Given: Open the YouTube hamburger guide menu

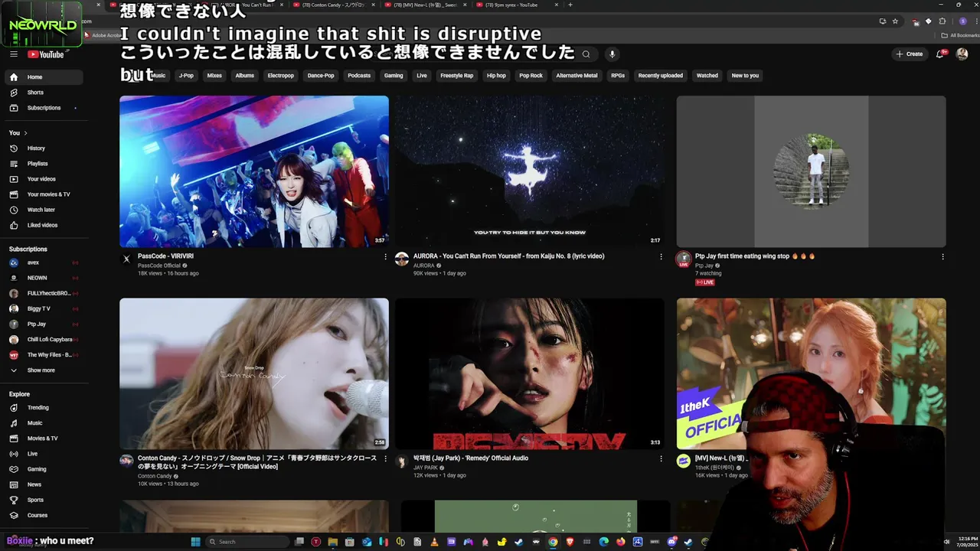Looking at the screenshot, I should click(14, 54).
